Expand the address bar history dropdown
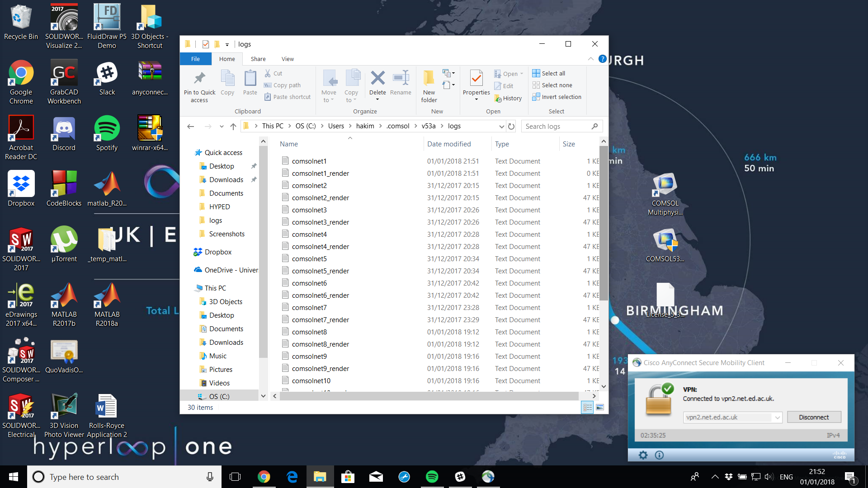Image resolution: width=868 pixels, height=488 pixels. coord(501,127)
